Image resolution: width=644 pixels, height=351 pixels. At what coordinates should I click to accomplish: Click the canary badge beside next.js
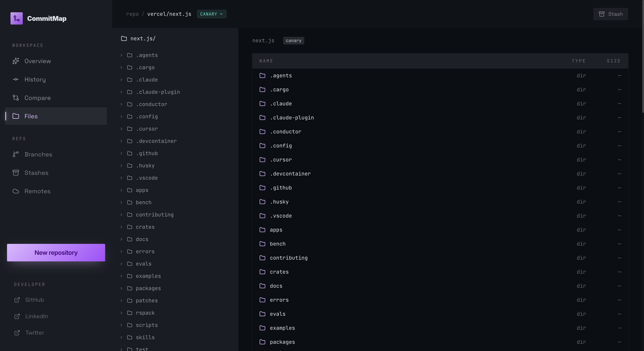294,41
